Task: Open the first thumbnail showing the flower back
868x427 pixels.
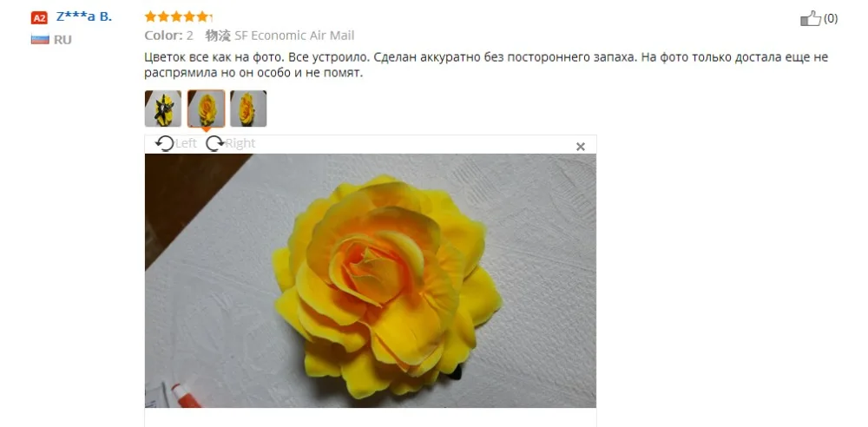Action: (163, 108)
